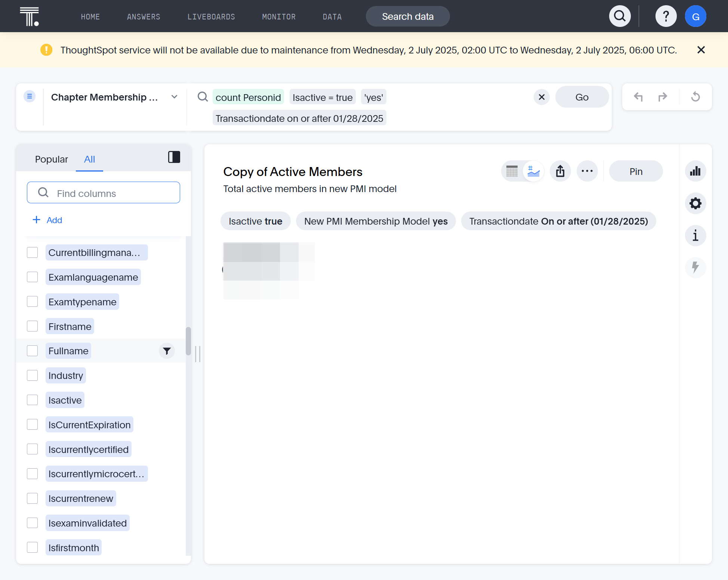
Task: Open the user profile avatar G
Action: (x=695, y=16)
